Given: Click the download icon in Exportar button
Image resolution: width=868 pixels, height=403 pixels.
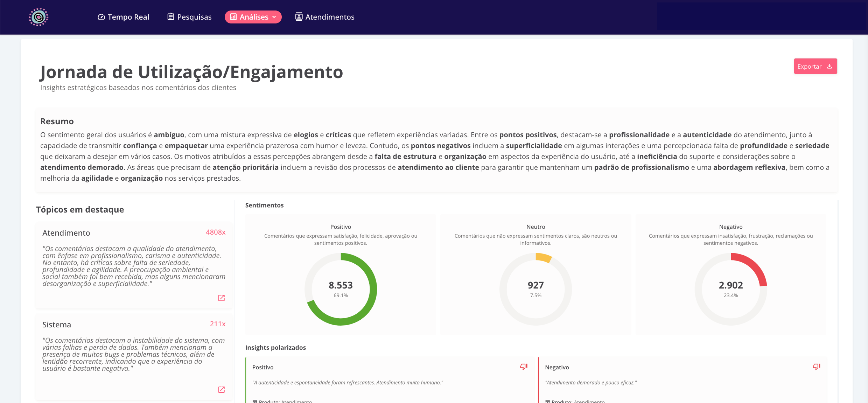Looking at the screenshot, I should click(x=829, y=66).
